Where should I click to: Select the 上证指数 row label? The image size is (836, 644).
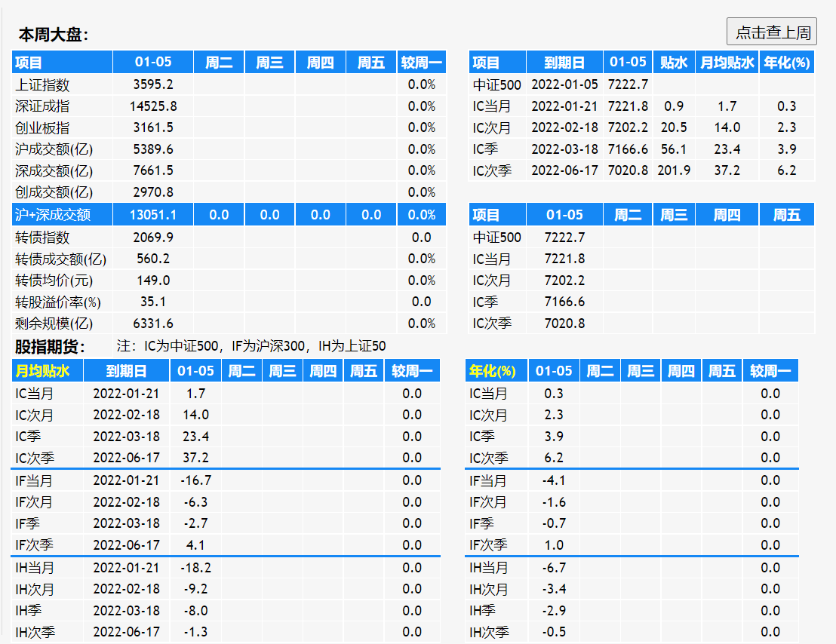tap(42, 84)
